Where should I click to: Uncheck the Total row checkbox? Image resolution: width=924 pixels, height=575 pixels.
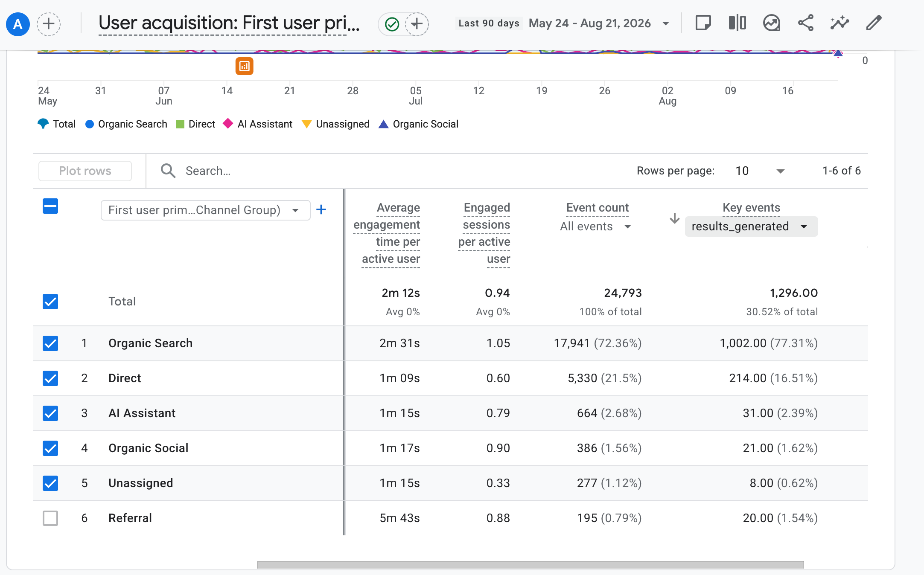point(50,302)
